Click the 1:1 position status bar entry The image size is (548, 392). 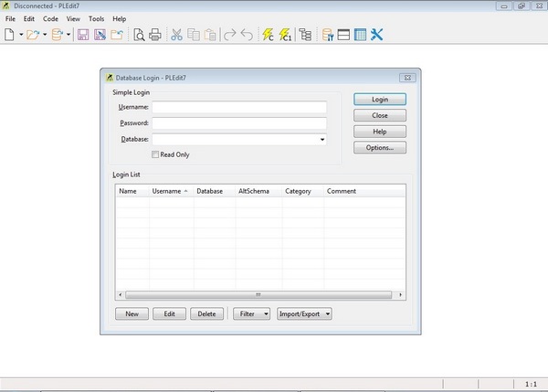pos(531,384)
